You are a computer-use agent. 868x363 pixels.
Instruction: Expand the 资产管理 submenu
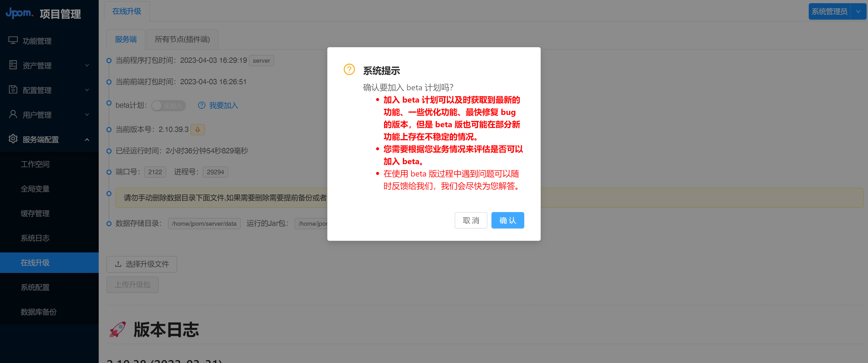[x=87, y=65]
